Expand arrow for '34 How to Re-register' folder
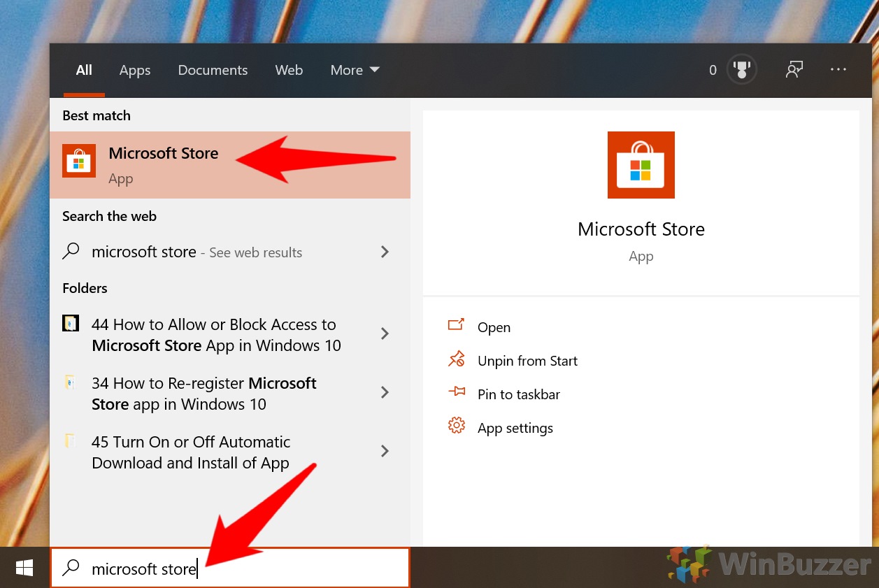 (x=385, y=393)
